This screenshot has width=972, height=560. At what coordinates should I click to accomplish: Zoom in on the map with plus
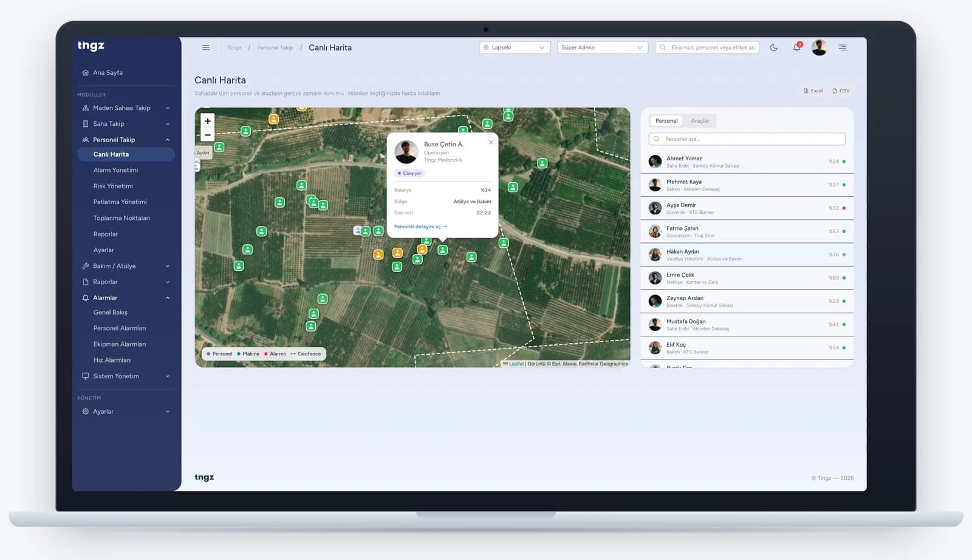click(208, 121)
